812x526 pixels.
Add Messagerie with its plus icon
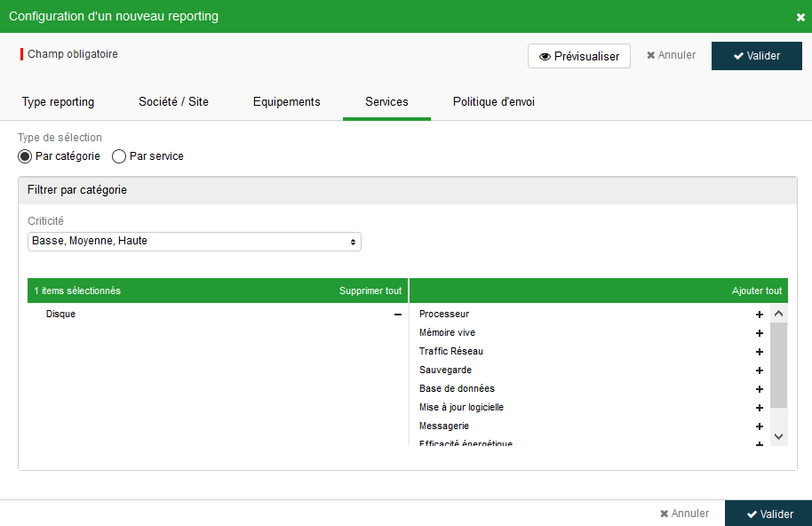[760, 426]
